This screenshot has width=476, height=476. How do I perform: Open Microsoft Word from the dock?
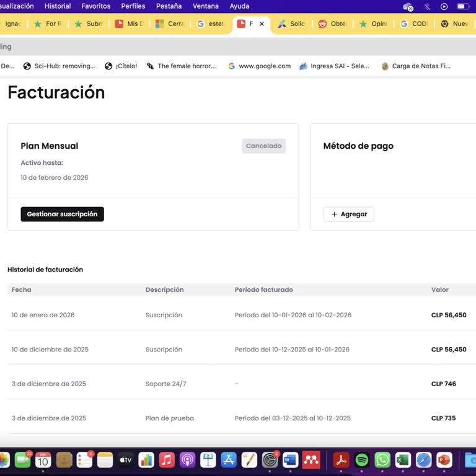point(290,461)
